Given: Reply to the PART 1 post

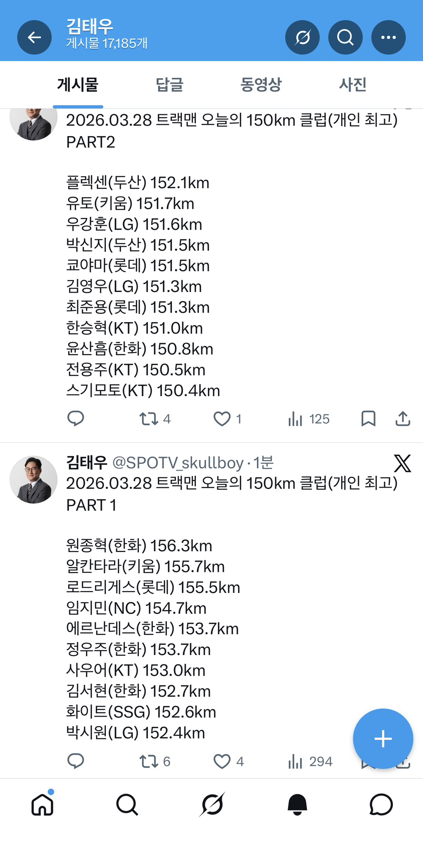Looking at the screenshot, I should click(x=76, y=761).
